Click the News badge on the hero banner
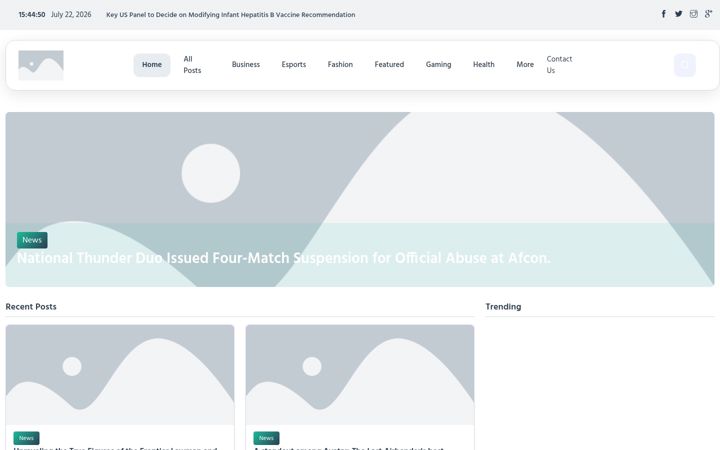 point(32,240)
